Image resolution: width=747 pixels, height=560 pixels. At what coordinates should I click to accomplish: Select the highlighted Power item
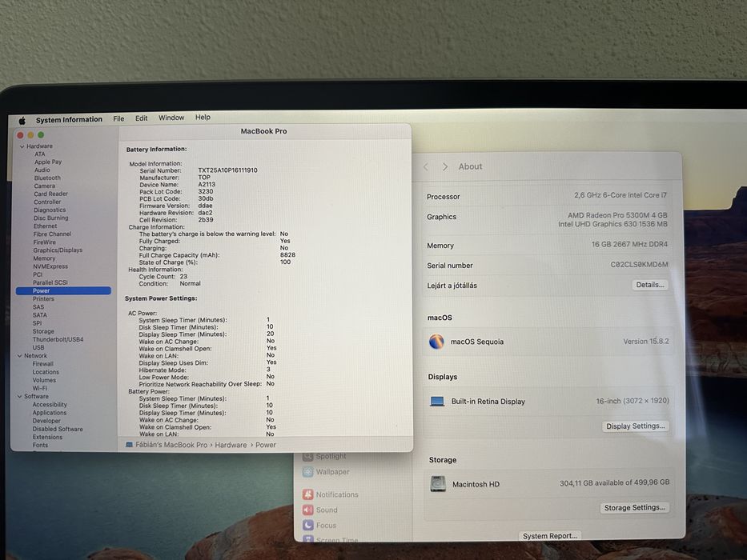(63, 291)
